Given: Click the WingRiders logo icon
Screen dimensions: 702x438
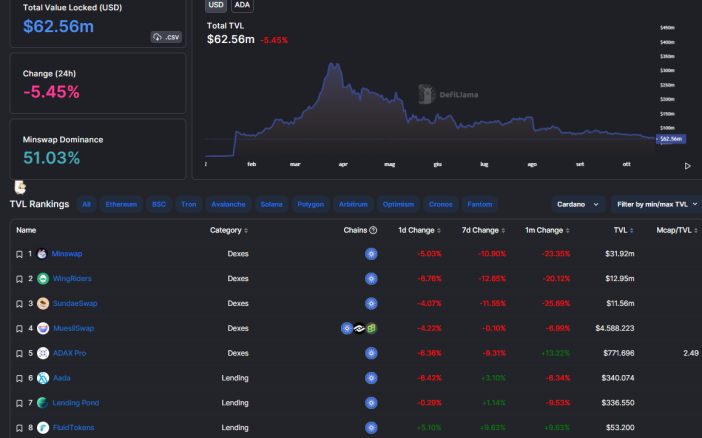Looking at the screenshot, I should click(43, 279).
